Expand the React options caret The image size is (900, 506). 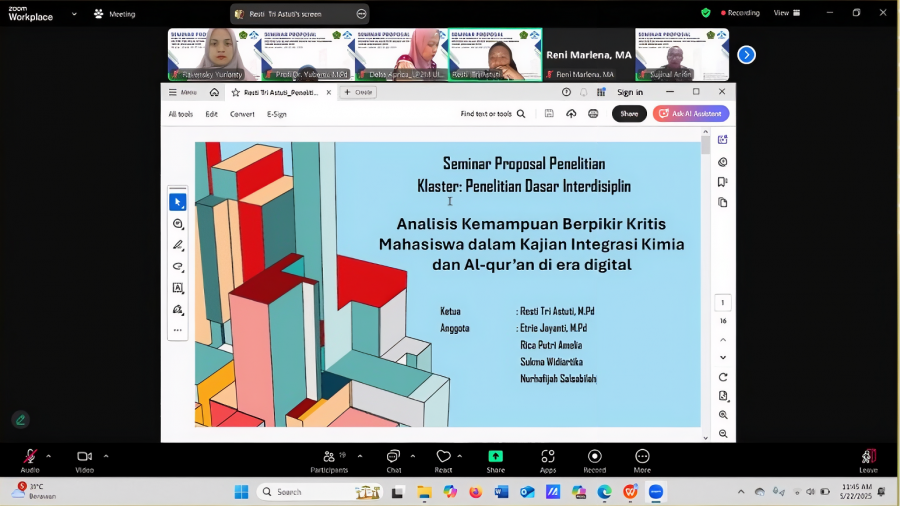tap(460, 457)
